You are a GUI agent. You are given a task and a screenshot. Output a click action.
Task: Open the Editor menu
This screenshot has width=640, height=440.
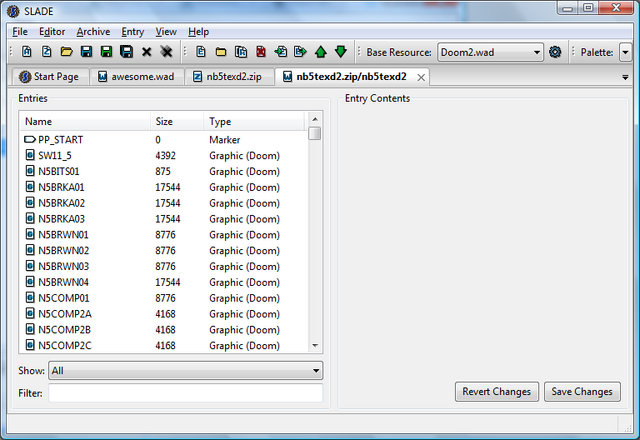coord(52,31)
